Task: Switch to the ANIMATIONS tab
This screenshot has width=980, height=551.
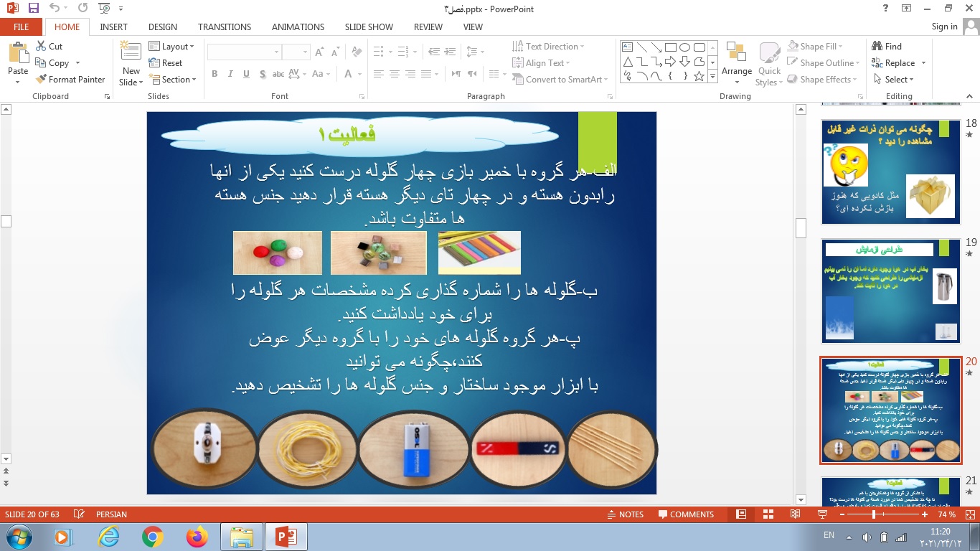Action: [298, 27]
